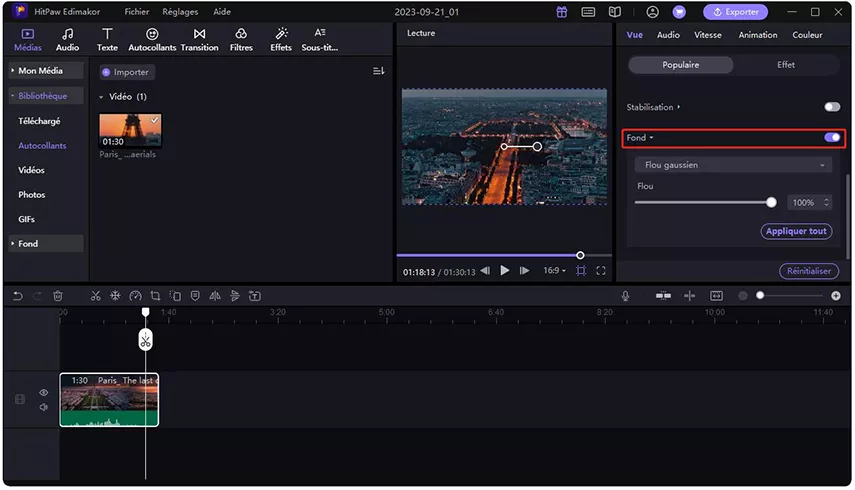Split clip using the scissors toolbar icon
Viewport: 855px width, 490px height.
95,296
